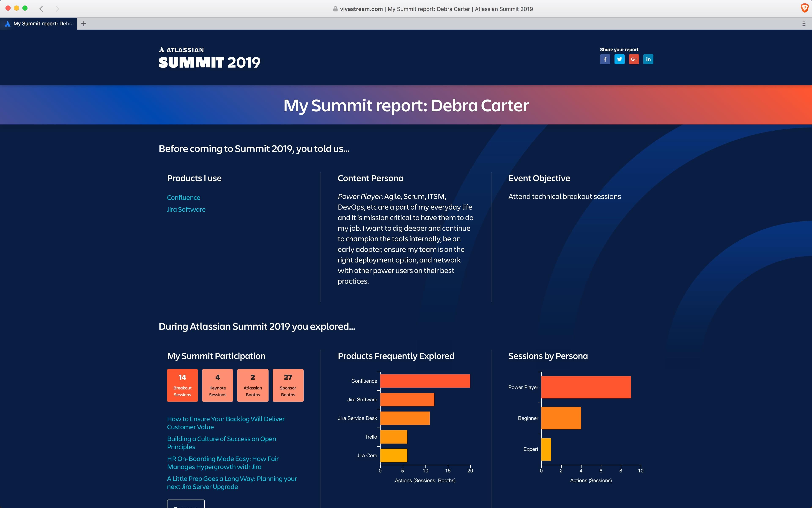Click the vivastream.com address bar
The image size is (812, 508).
(x=433, y=9)
